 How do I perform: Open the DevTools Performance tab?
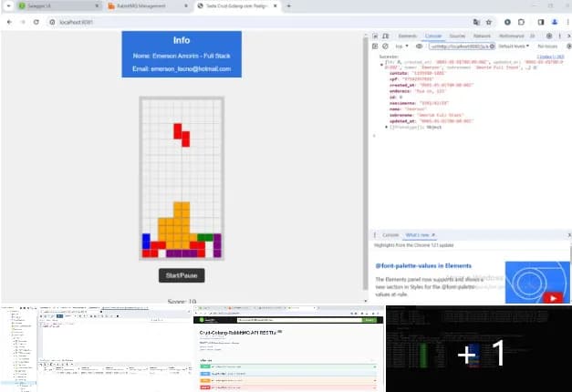pyautogui.click(x=512, y=36)
